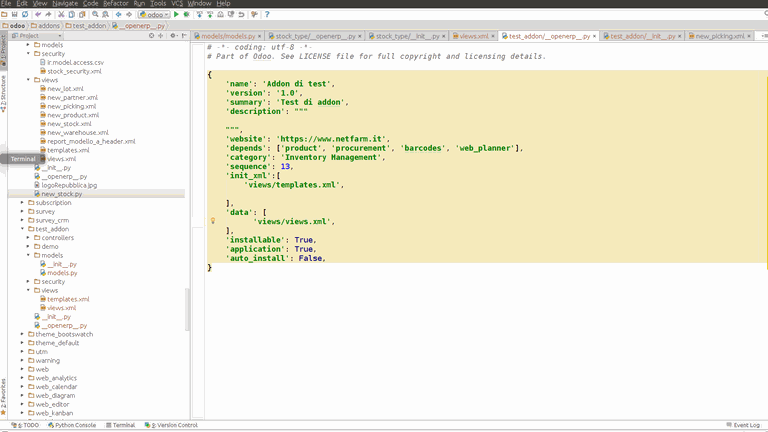This screenshot has width=768, height=432.
Task: Click the Cut scissors icon
Action: click(x=61, y=14)
